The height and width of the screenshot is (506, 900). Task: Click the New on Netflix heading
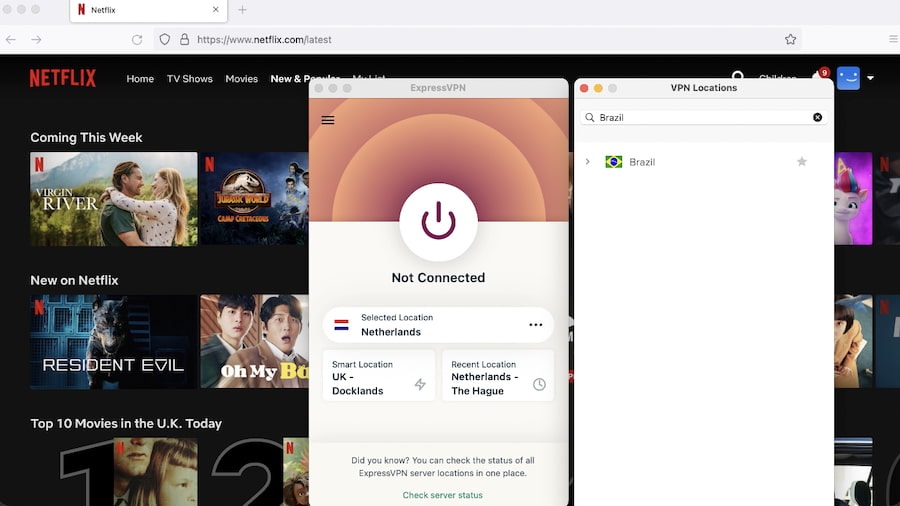coord(74,281)
